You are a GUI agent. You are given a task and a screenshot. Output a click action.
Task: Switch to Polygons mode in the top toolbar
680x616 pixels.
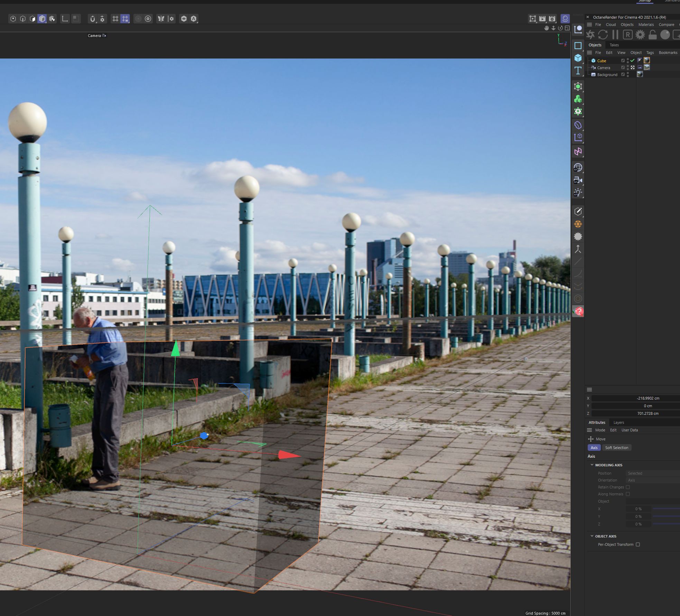click(x=32, y=19)
